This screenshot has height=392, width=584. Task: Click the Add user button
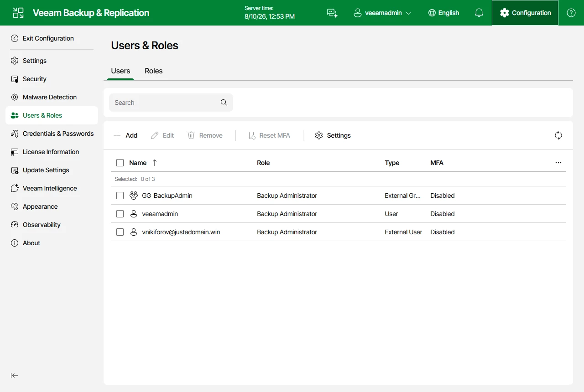tap(125, 135)
